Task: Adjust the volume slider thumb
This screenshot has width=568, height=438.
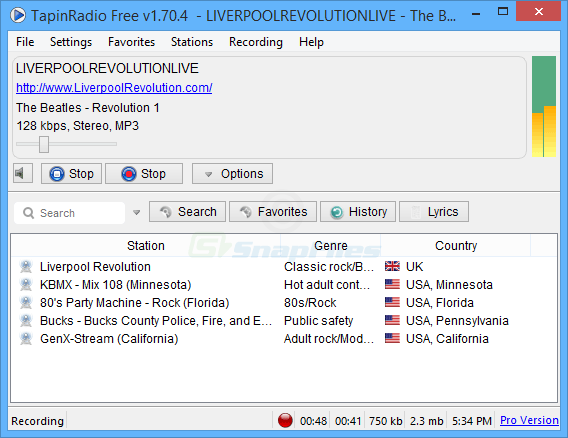Action: click(x=44, y=144)
